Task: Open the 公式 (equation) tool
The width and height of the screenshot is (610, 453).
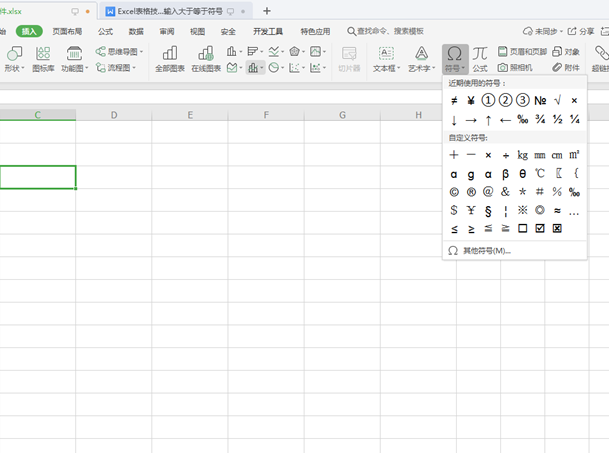Action: [x=480, y=58]
